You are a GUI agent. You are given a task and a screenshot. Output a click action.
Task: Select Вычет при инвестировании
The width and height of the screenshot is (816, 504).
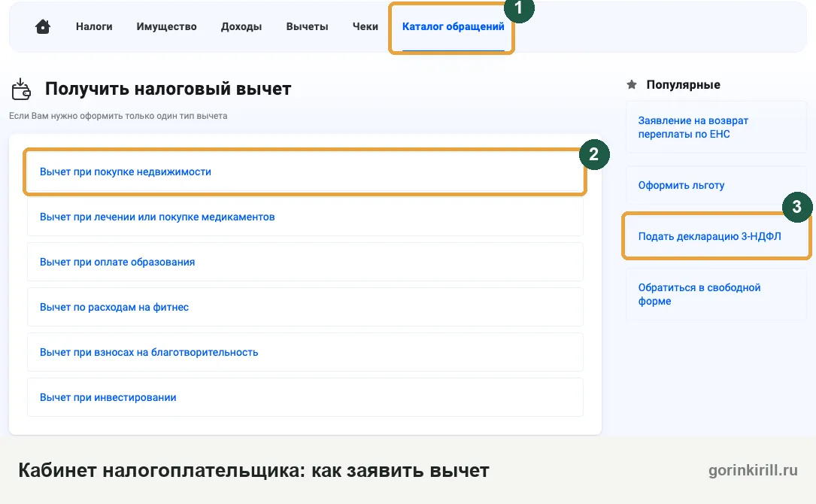pos(305,397)
